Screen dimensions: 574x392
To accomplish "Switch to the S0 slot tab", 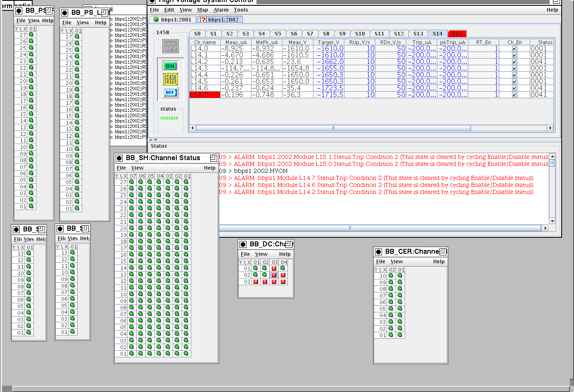I will tap(197, 34).
